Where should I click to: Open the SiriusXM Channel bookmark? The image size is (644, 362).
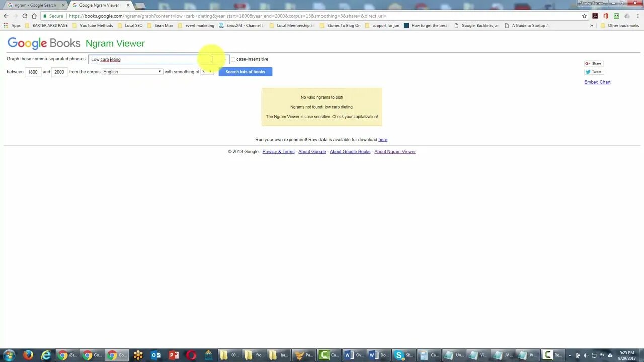[x=241, y=25]
